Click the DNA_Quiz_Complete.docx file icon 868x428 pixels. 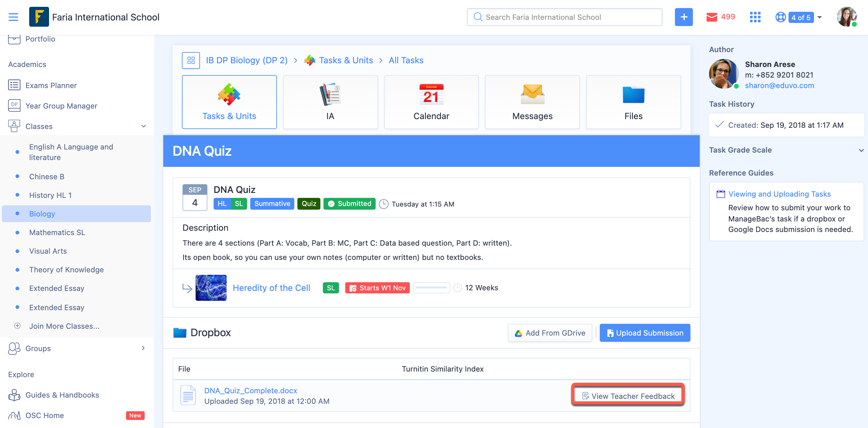pyautogui.click(x=188, y=395)
